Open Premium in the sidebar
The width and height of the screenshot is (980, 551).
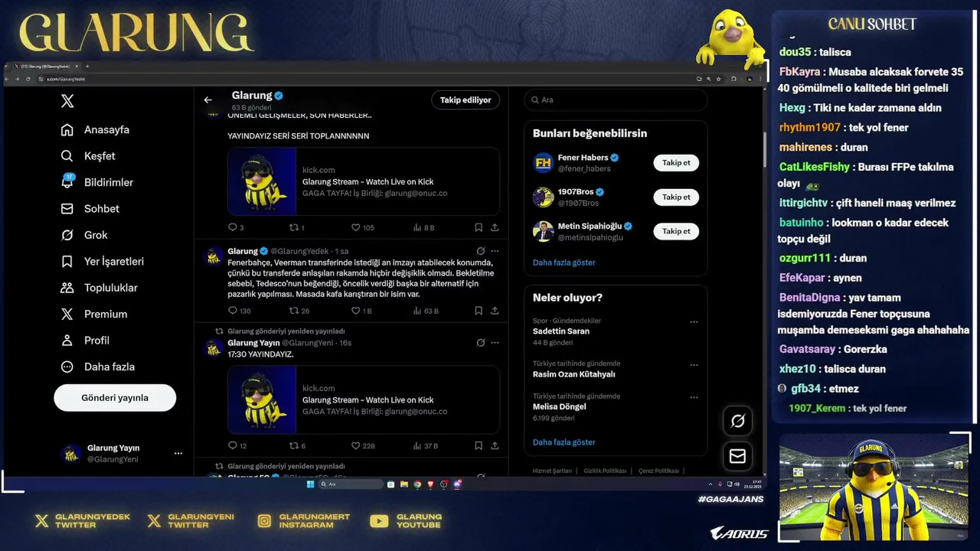tap(94, 314)
